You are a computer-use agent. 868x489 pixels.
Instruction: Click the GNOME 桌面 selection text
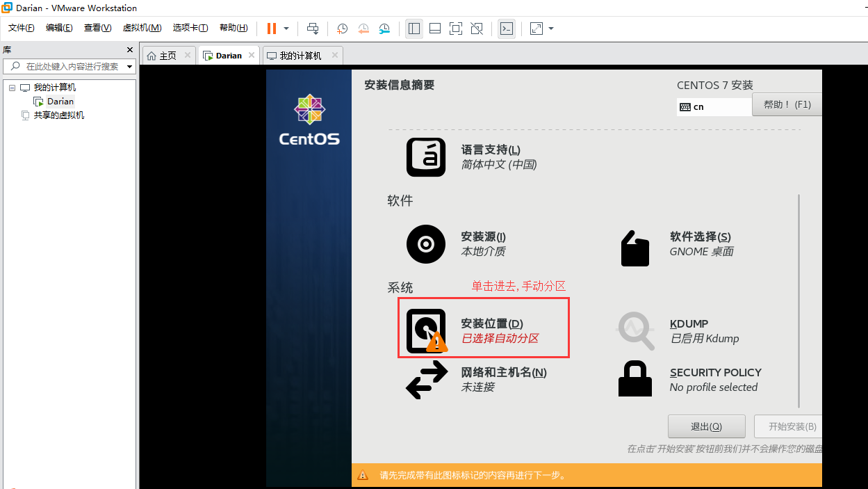tap(701, 252)
